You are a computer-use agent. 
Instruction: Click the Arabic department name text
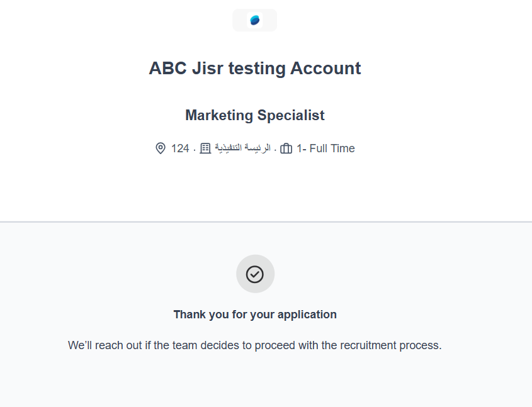[x=242, y=148]
